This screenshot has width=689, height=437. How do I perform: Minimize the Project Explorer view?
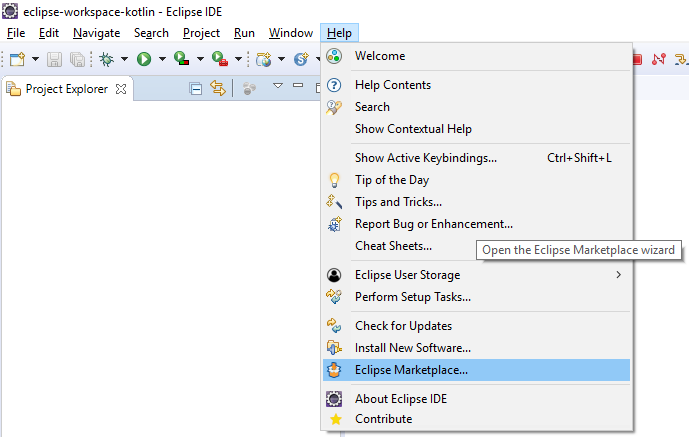[x=298, y=85]
